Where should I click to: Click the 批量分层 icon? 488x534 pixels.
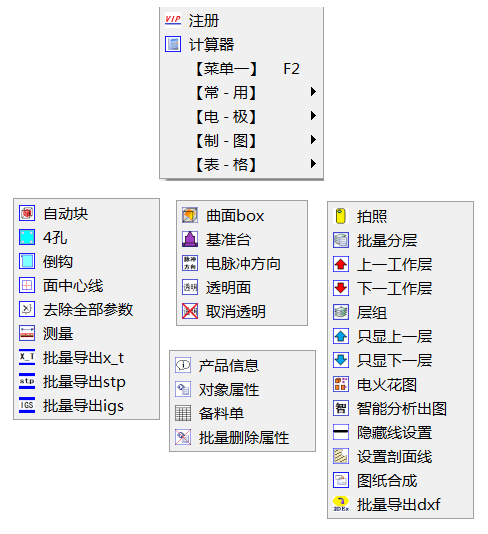(x=341, y=240)
